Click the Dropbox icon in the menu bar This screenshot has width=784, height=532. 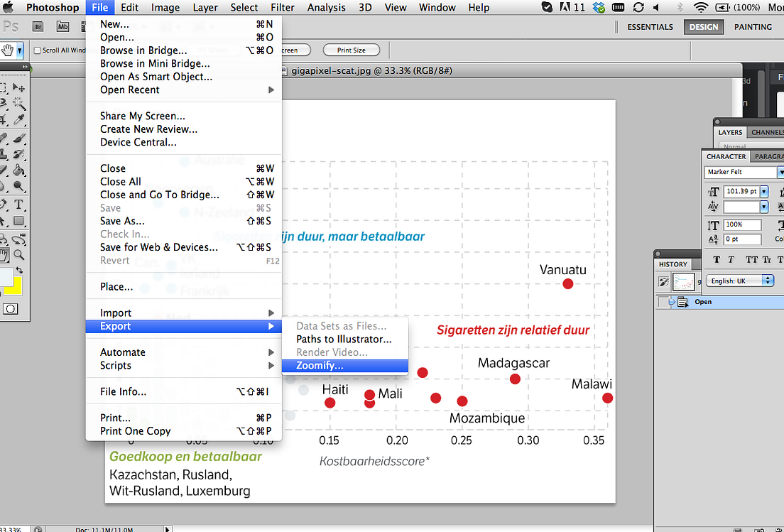click(599, 8)
